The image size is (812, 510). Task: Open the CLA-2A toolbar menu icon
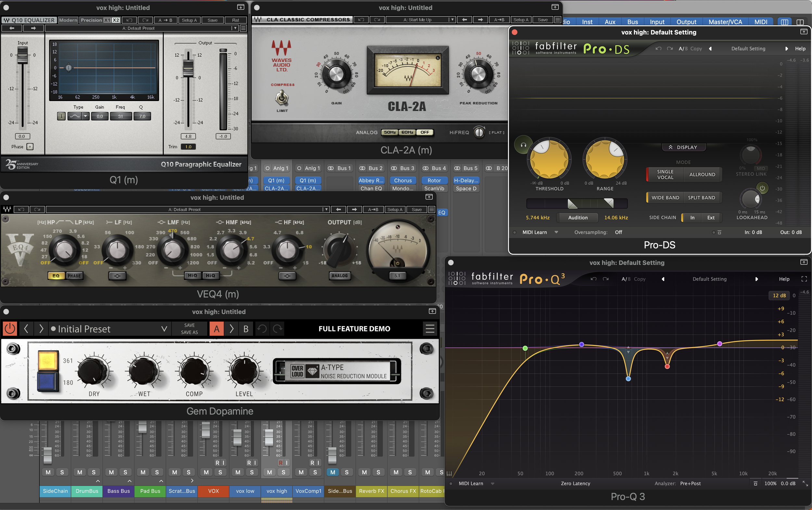tap(557, 20)
